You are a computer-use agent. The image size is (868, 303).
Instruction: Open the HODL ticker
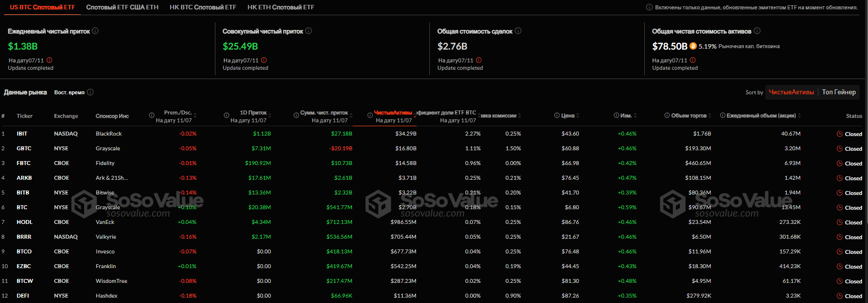click(25, 222)
